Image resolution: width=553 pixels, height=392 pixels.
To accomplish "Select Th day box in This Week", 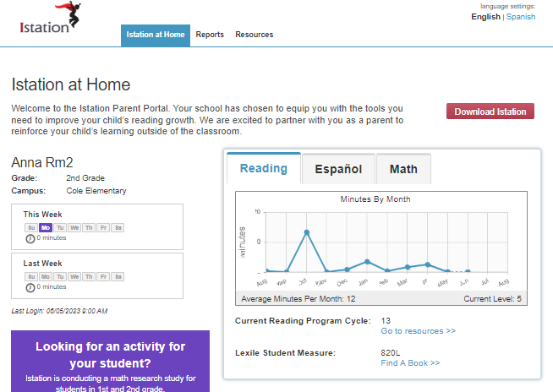I will coord(89,228).
